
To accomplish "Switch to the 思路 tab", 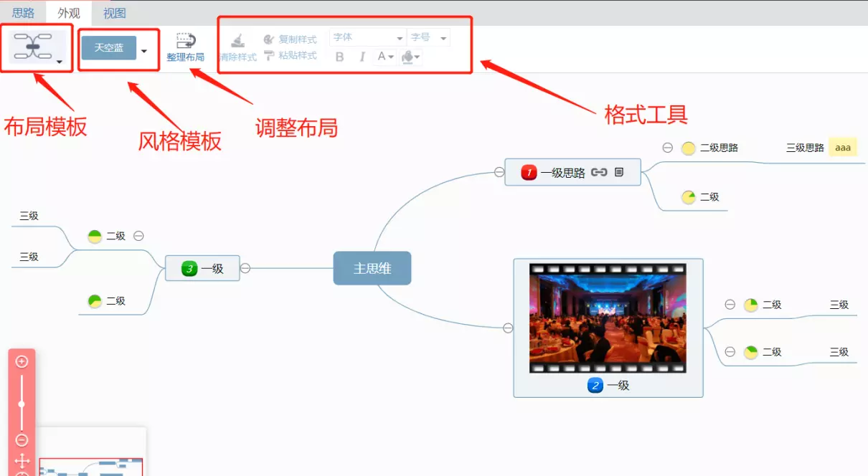I will [x=23, y=13].
